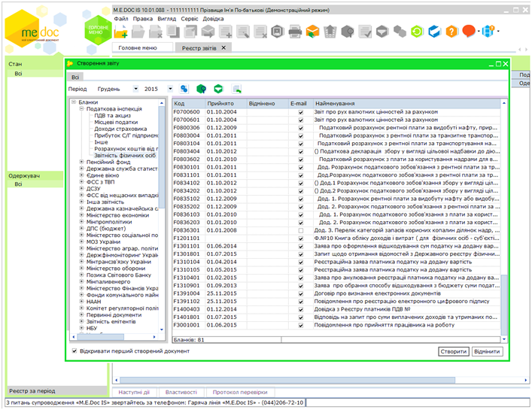Click the Відмінити button
The width and height of the screenshot is (532, 410).
click(x=487, y=351)
